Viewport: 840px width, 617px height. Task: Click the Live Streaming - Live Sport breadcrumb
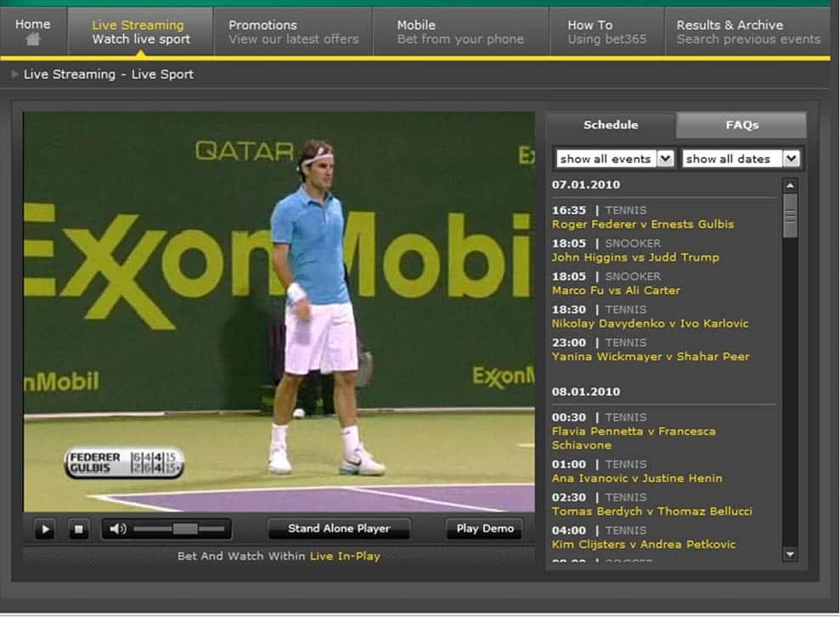[x=108, y=75]
